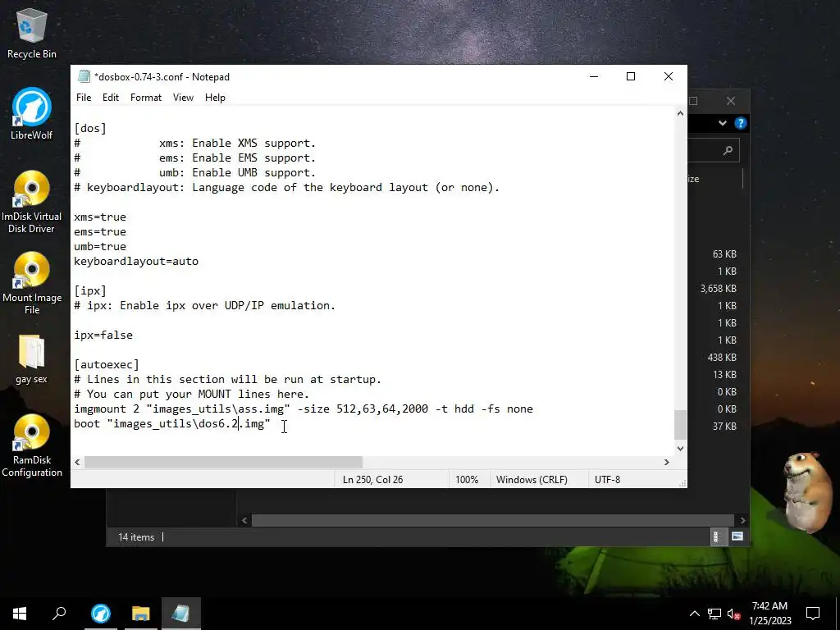Open the Recycle Bin desktop icon
This screenshot has height=630, width=840.
tap(32, 33)
